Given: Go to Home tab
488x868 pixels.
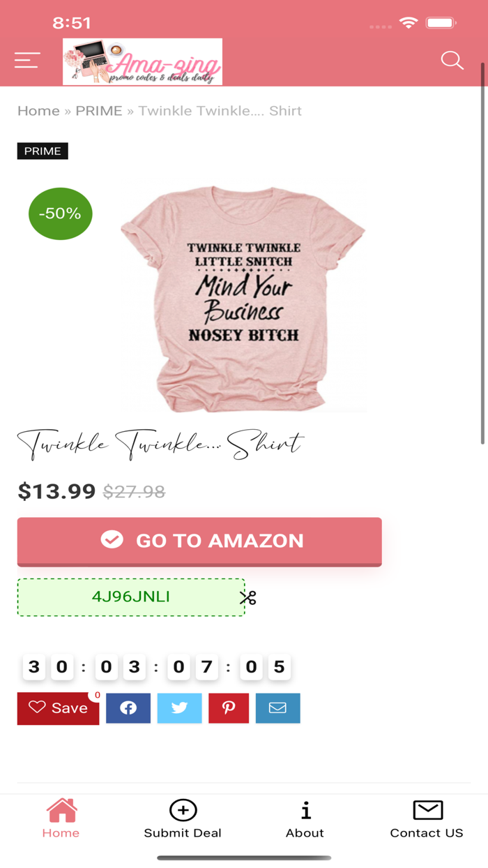Looking at the screenshot, I should [x=61, y=818].
